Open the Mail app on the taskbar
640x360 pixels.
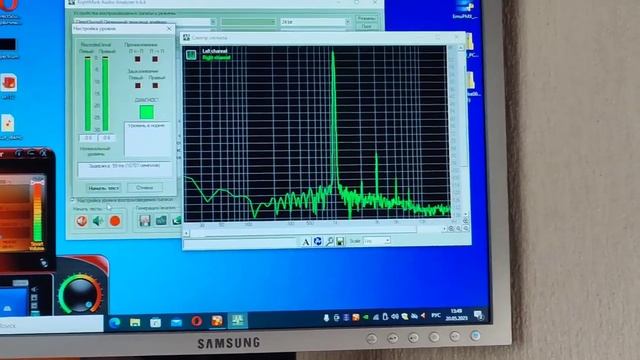point(176,322)
